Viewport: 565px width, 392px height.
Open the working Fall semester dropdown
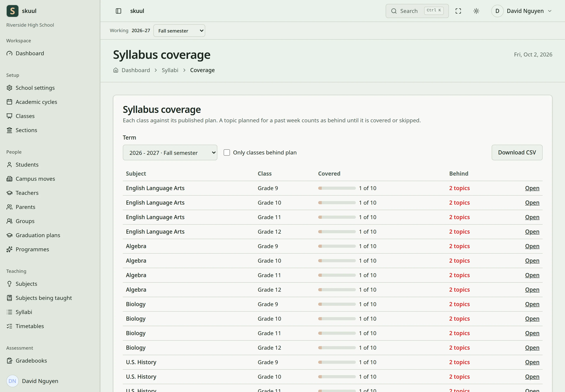point(179,31)
